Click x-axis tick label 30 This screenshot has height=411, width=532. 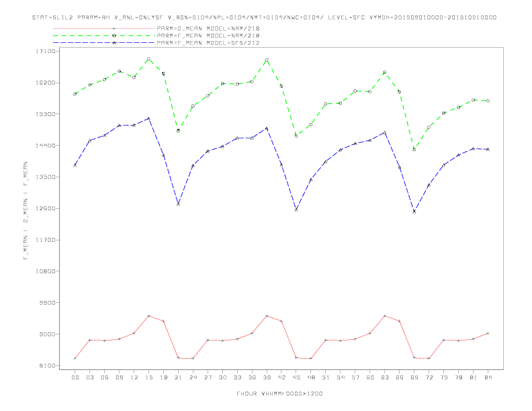[222, 377]
